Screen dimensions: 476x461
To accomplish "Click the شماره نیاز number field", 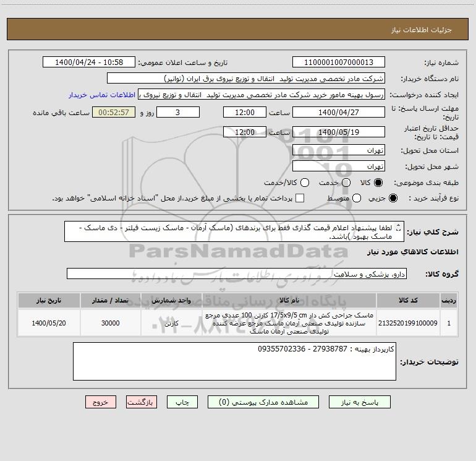I will pos(339,62).
